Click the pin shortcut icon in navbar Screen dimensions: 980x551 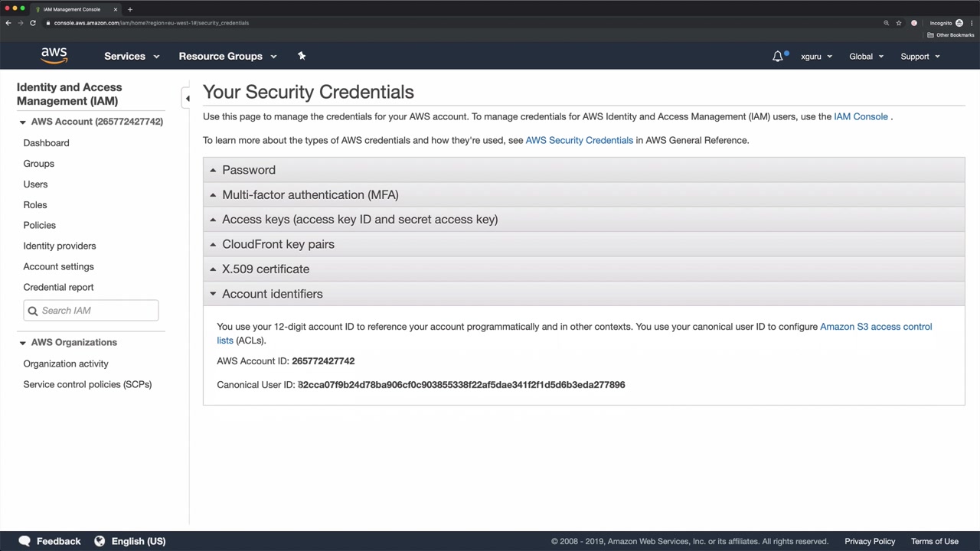click(x=302, y=56)
